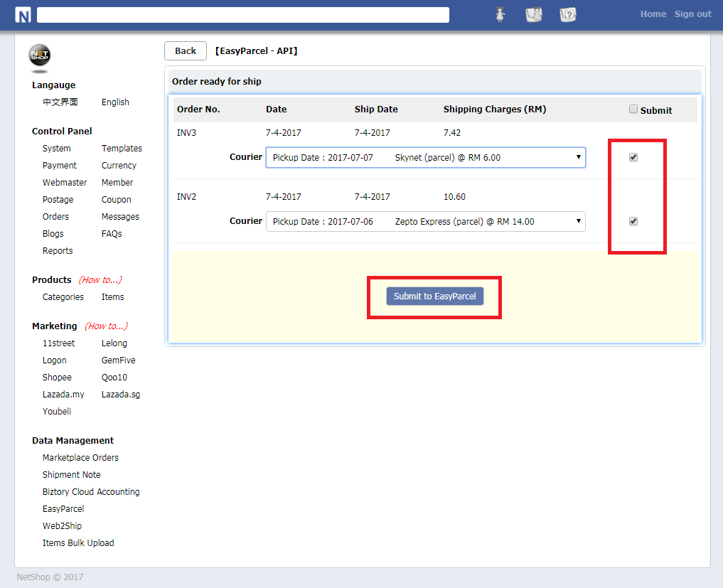Open Lazada.my marketing link
The image size is (723, 588).
[63, 394]
